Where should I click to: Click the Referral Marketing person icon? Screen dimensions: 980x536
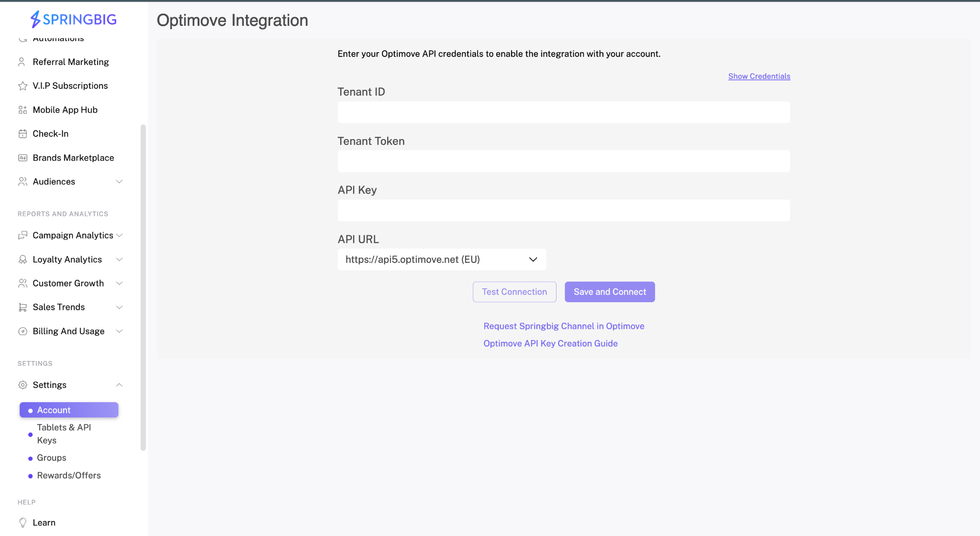[x=22, y=62]
